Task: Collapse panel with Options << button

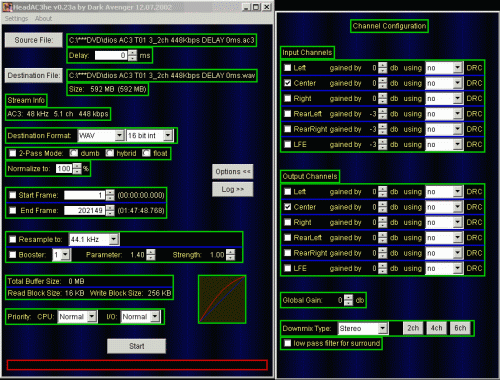Action: point(232,171)
